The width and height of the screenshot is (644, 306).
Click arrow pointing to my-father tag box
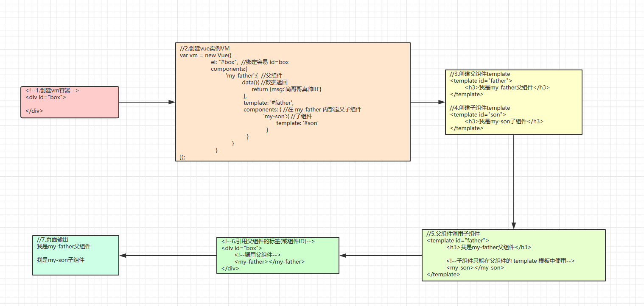click(x=381, y=256)
